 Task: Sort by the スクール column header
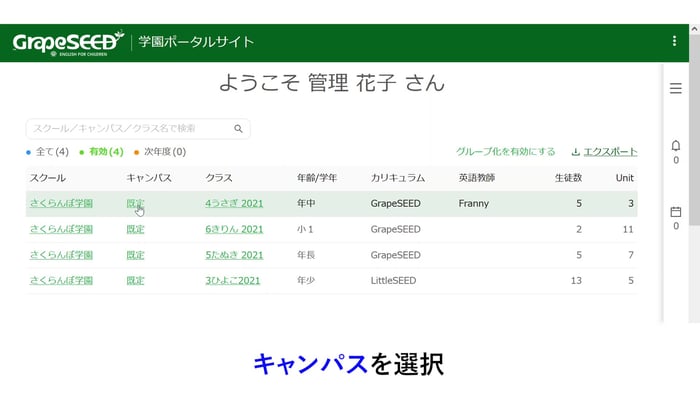coord(48,178)
